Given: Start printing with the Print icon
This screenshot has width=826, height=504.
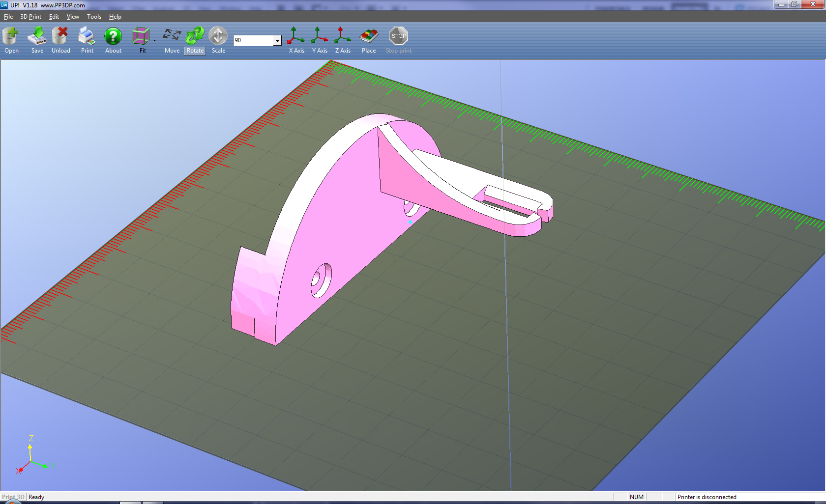Looking at the screenshot, I should tap(87, 36).
